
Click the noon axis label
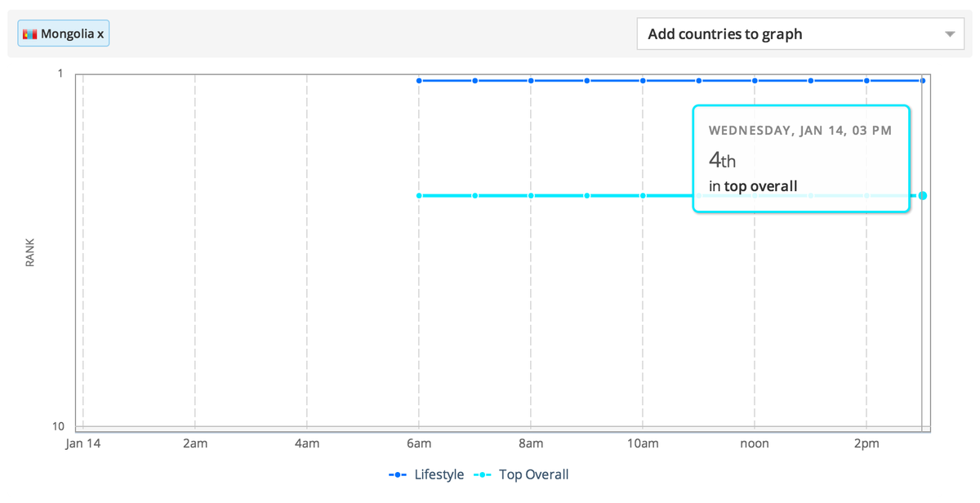pos(755,444)
